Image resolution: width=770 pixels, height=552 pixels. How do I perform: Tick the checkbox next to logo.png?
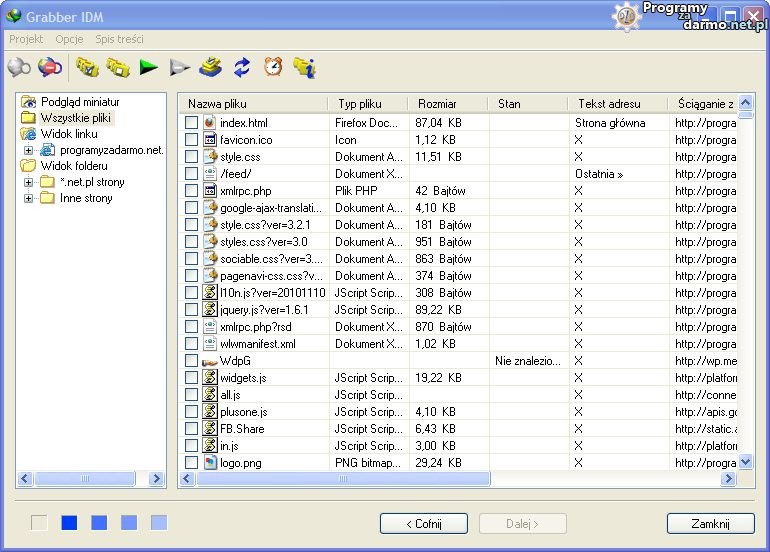191,463
